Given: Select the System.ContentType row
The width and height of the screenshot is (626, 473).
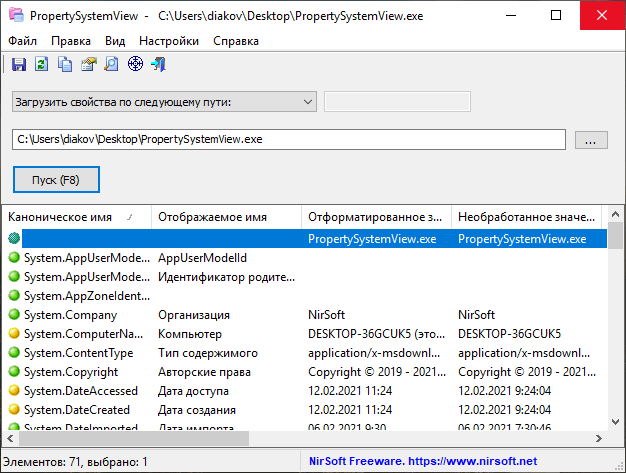Looking at the screenshot, I should [x=305, y=352].
